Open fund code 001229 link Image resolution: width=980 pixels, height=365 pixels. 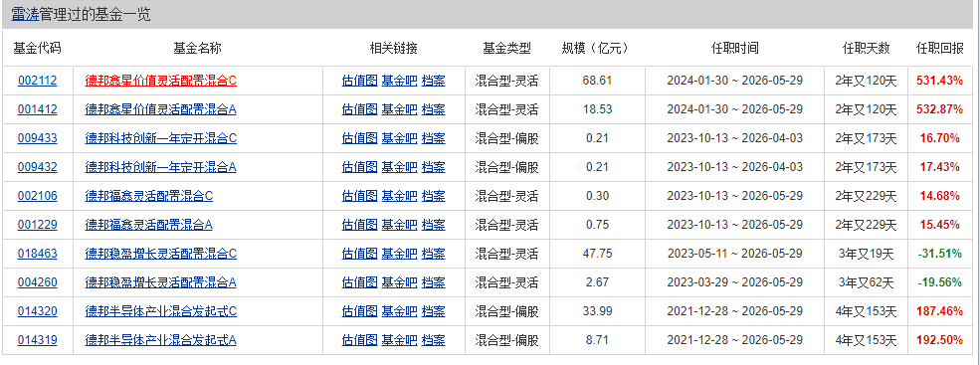pos(38,225)
